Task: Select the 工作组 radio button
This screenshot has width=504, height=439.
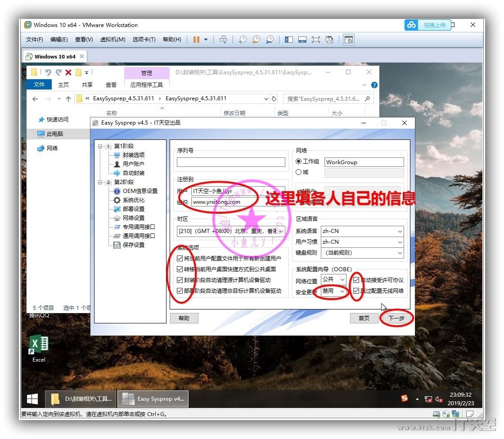Action: [299, 161]
